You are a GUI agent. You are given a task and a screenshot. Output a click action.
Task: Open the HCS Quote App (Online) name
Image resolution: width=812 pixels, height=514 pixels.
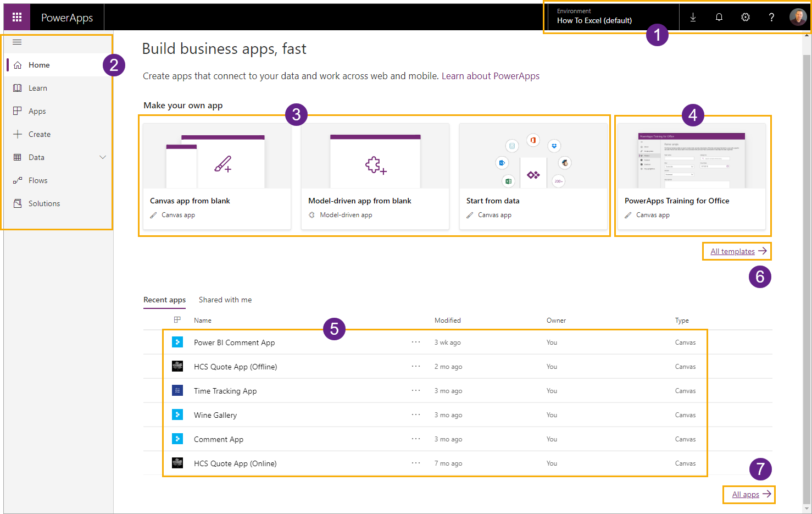[235, 463]
